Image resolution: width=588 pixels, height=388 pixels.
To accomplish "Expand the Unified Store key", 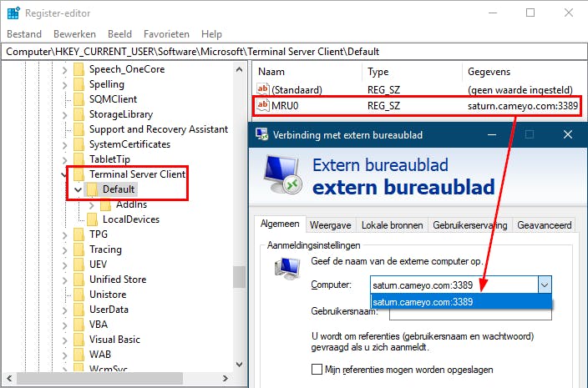I will click(x=64, y=280).
